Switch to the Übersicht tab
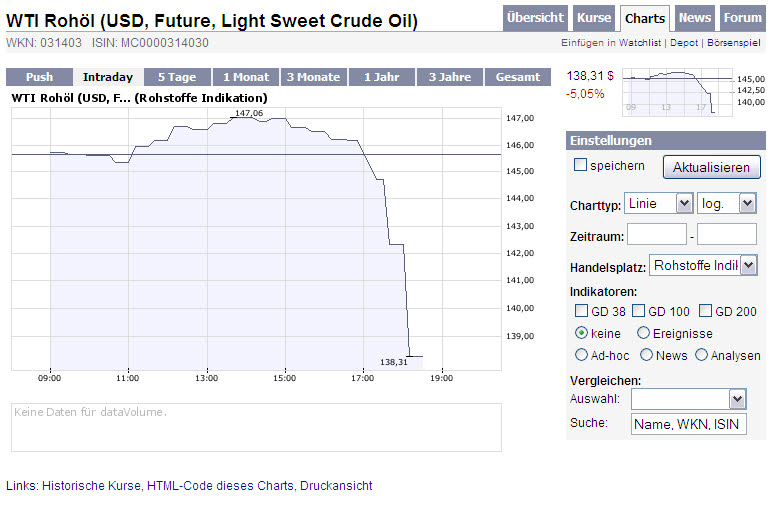 [536, 18]
